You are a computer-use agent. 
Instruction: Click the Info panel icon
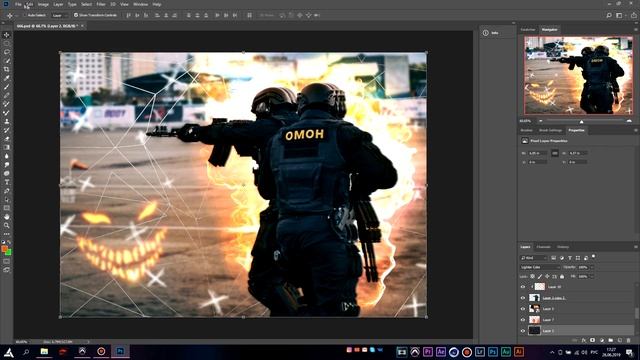click(x=486, y=33)
